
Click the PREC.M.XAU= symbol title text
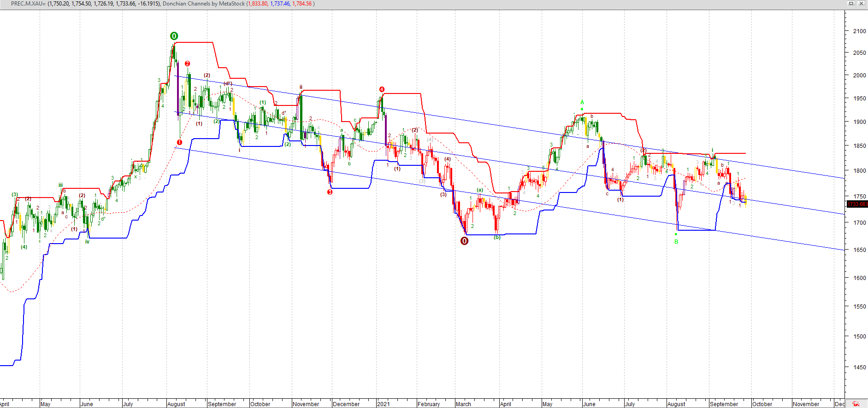(x=28, y=4)
